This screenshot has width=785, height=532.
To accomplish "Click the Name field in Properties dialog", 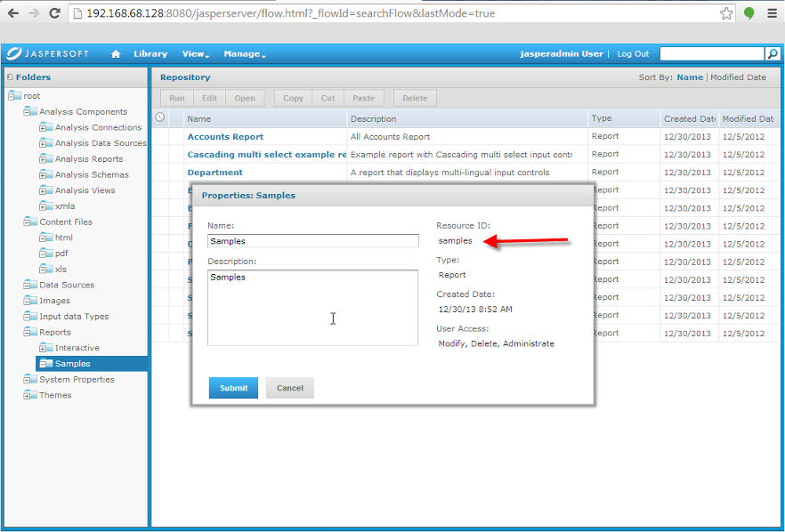I will (313, 241).
